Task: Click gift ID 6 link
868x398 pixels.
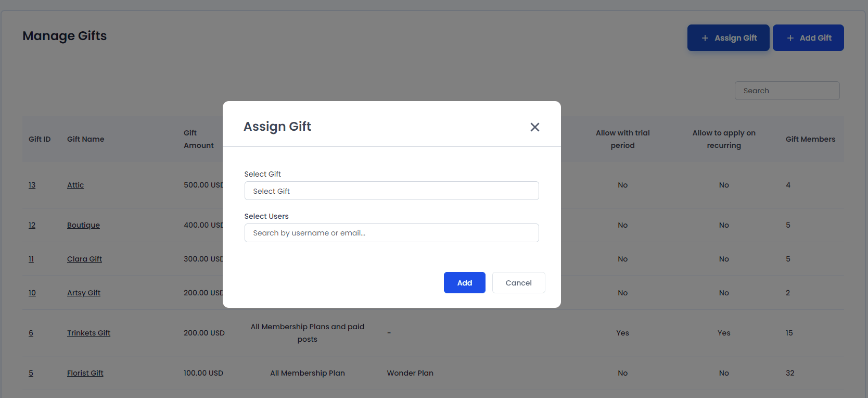Action: coord(31,333)
